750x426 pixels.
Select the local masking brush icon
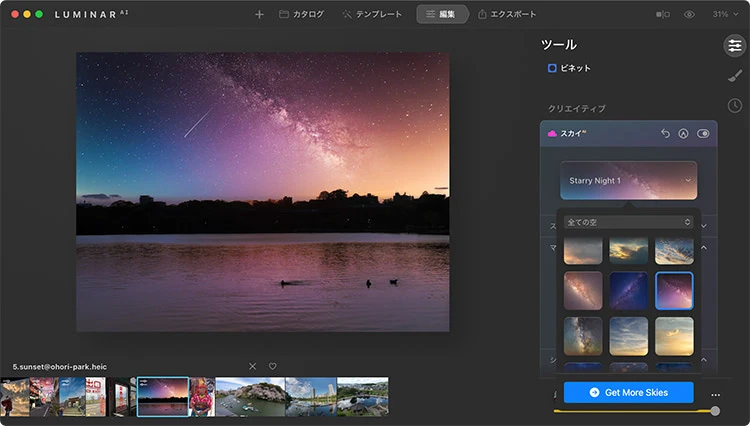[734, 76]
